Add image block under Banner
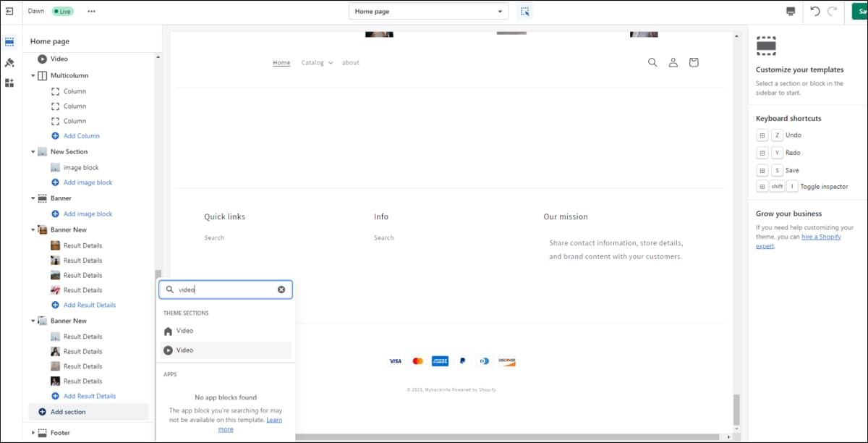 88,214
